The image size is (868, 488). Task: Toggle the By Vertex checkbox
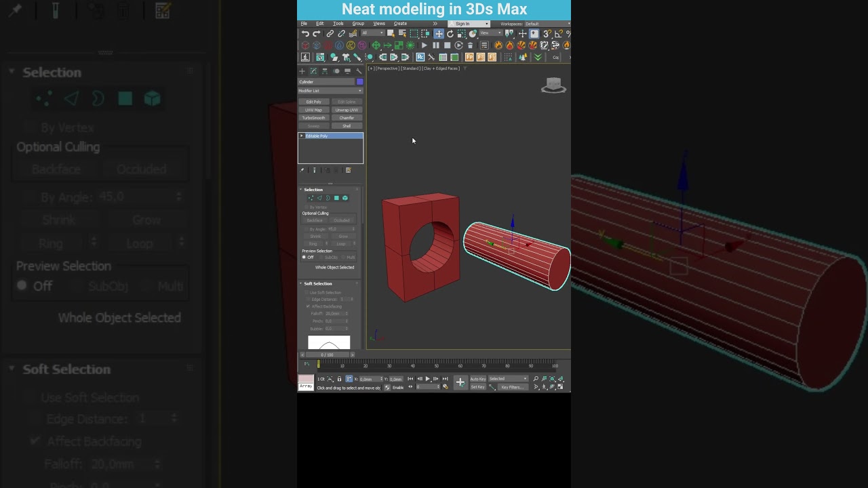click(x=307, y=207)
